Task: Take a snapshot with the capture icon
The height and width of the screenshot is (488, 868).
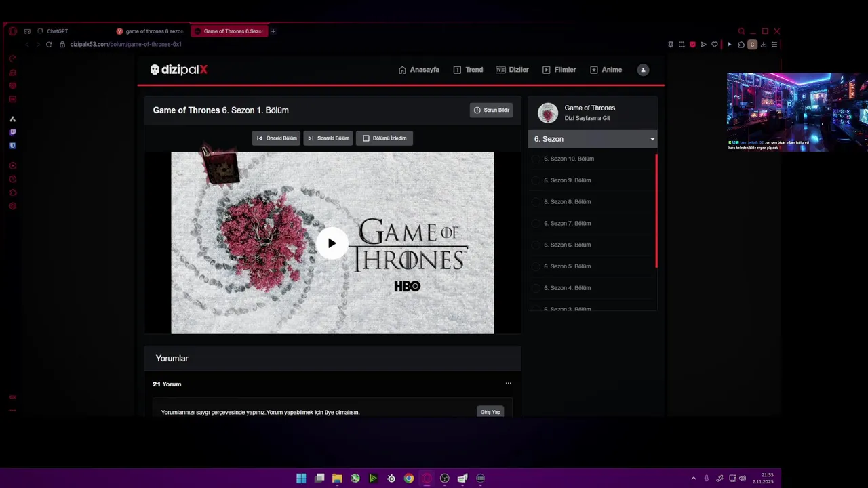Action: pos(682,45)
